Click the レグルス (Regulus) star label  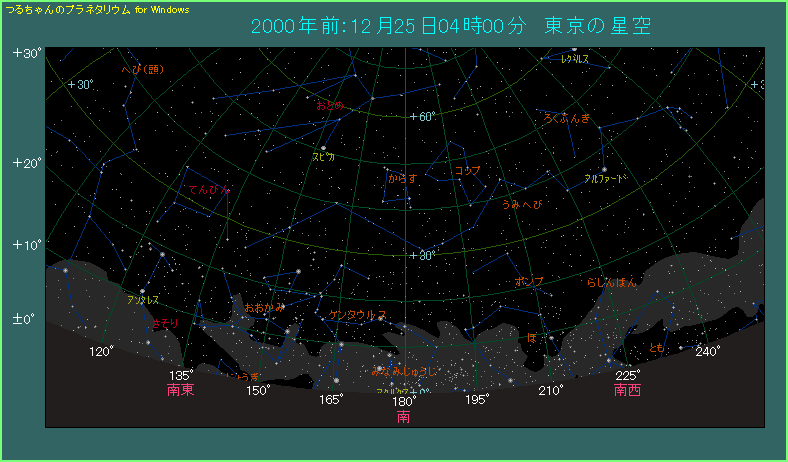(574, 60)
